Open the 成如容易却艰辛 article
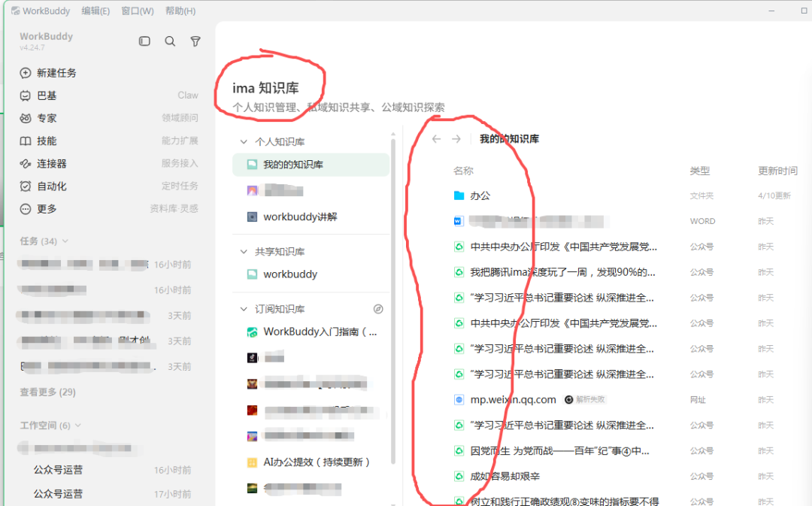 [504, 476]
